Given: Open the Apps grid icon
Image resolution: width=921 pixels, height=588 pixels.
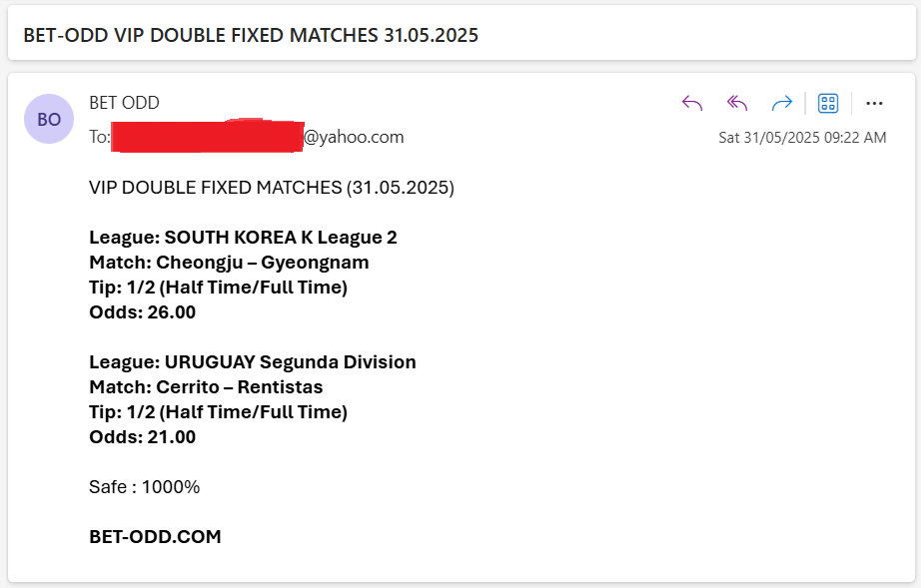Looking at the screenshot, I should click(x=828, y=103).
